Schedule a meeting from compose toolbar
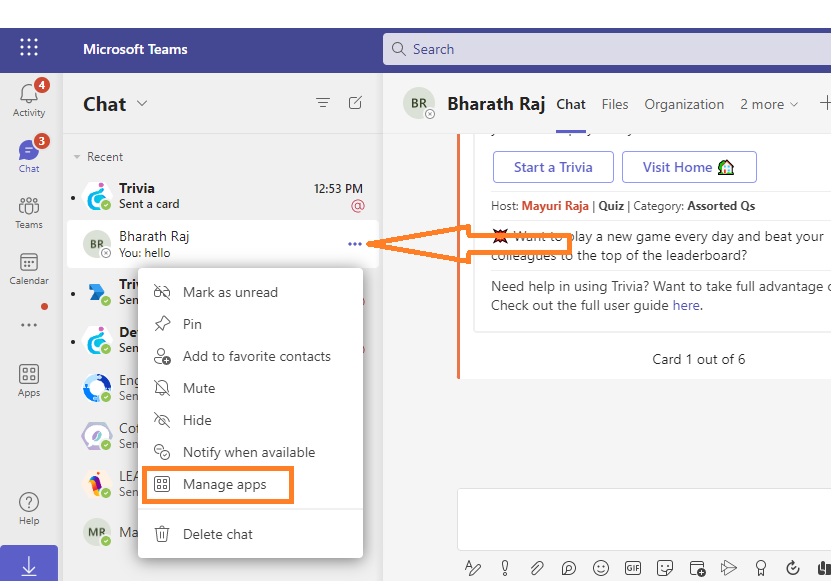 [697, 568]
